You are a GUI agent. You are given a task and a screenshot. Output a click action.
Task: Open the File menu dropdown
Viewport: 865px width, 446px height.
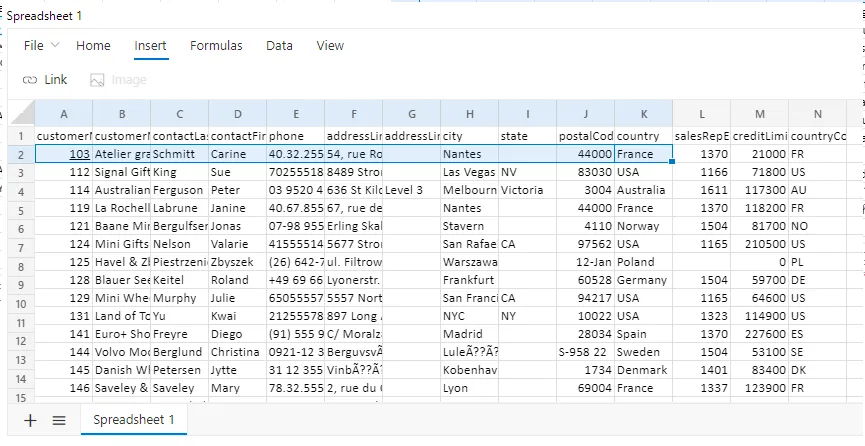click(41, 45)
